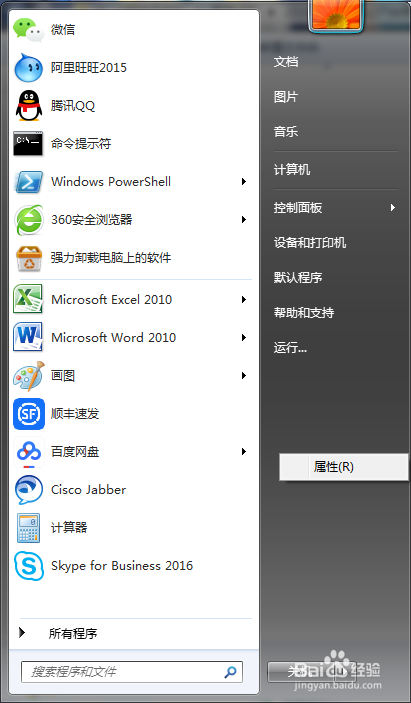Click the Windows PowerShell text label
Viewport: 411px width, 703px height.
111,182
